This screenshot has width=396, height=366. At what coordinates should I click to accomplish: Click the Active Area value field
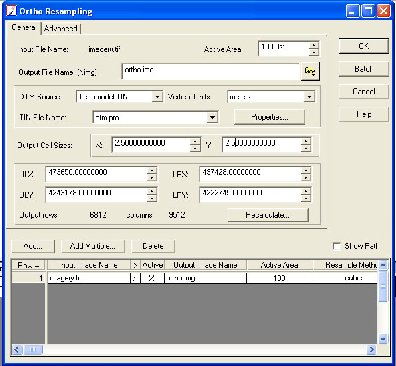(283, 49)
